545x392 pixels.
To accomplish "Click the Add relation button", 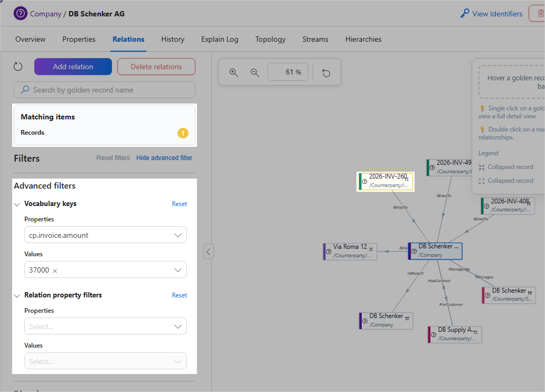I will pos(73,67).
